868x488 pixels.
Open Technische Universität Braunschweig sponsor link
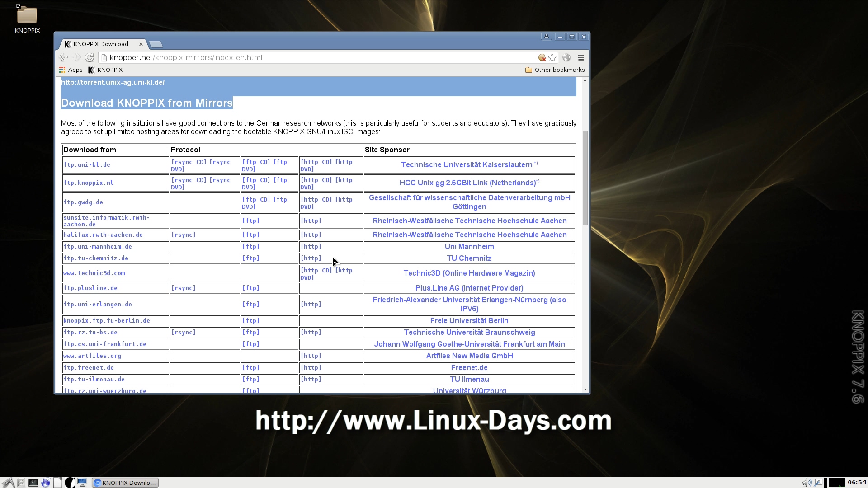(x=469, y=332)
